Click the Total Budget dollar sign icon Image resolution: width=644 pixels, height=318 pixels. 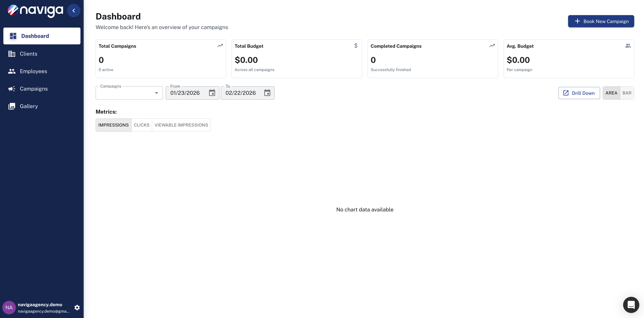coord(355,46)
